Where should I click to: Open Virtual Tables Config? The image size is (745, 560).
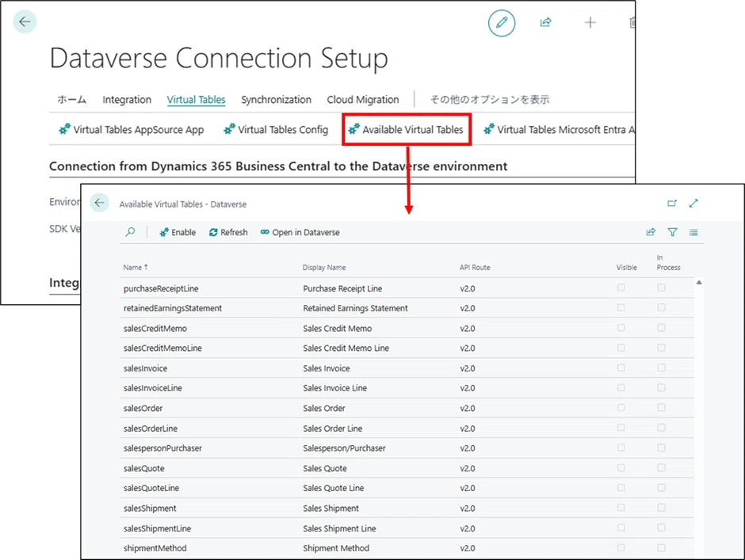coord(276,130)
